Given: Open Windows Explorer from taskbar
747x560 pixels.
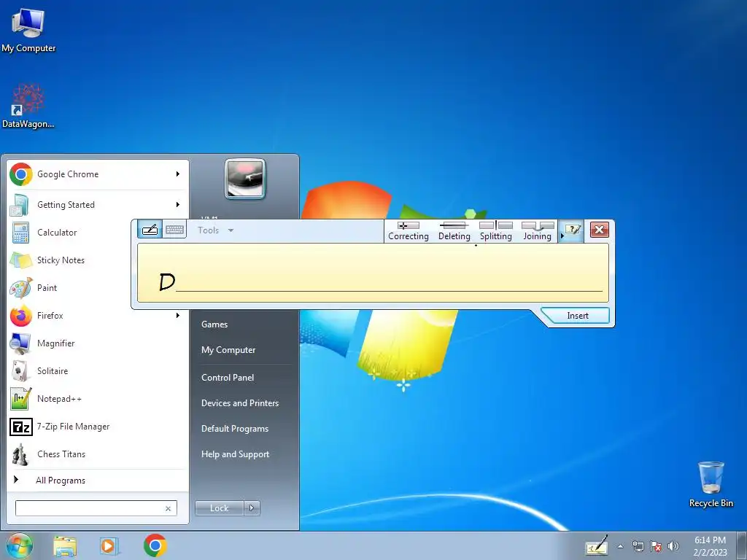Looking at the screenshot, I should click(x=65, y=546).
